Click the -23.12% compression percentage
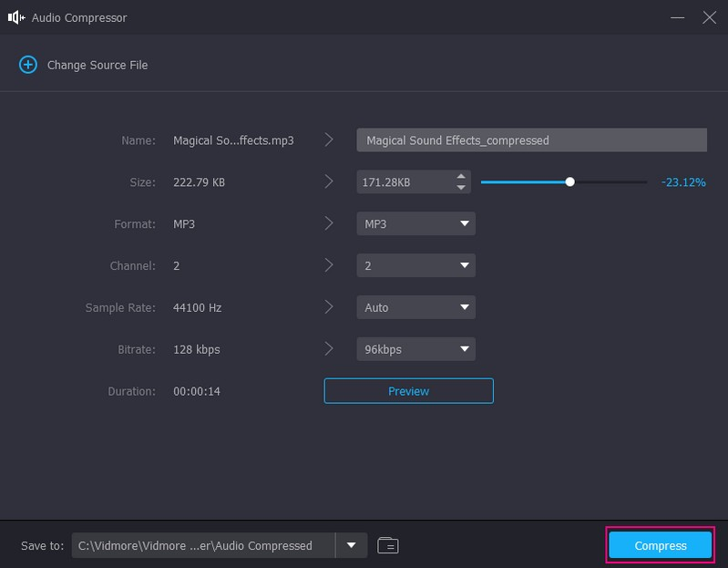The height and width of the screenshot is (568, 728). pyautogui.click(x=683, y=182)
